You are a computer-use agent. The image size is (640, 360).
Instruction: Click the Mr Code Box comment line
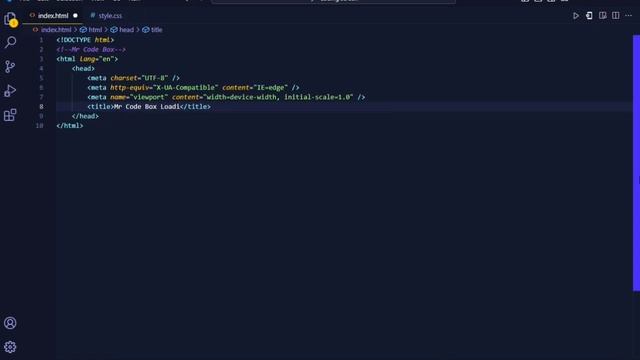tap(91, 49)
